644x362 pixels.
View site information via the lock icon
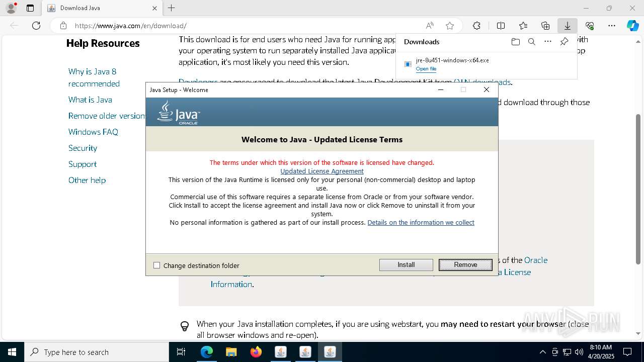[63, 26]
